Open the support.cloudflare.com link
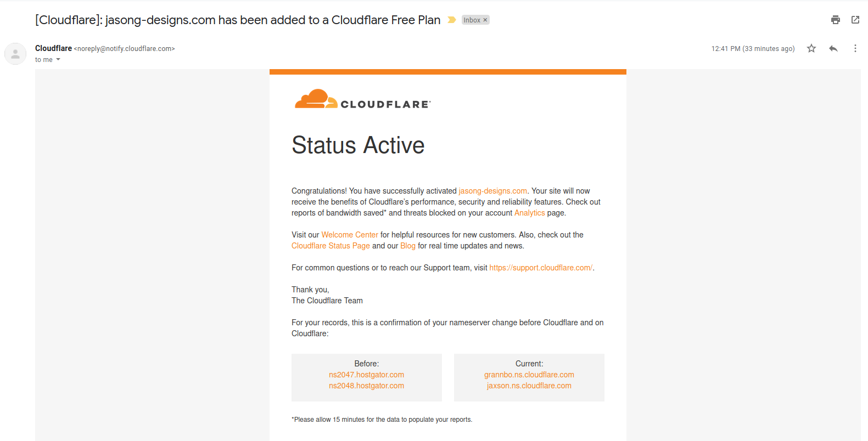This screenshot has width=868, height=441. 541,268
